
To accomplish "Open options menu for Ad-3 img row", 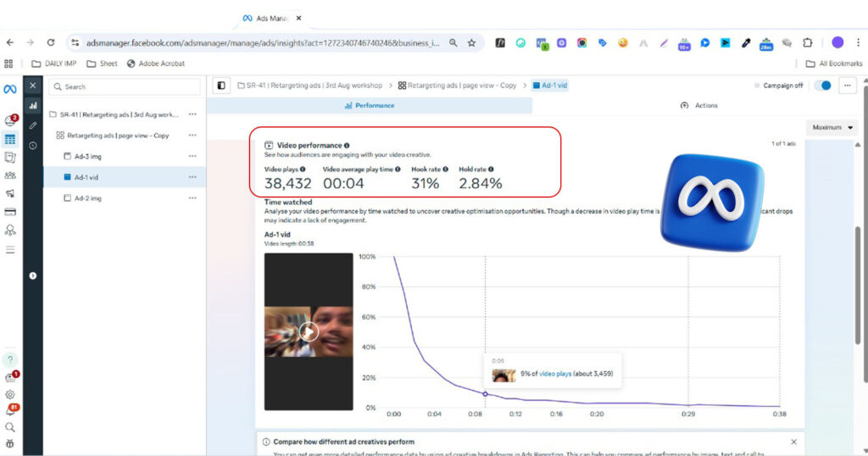I will (x=192, y=156).
